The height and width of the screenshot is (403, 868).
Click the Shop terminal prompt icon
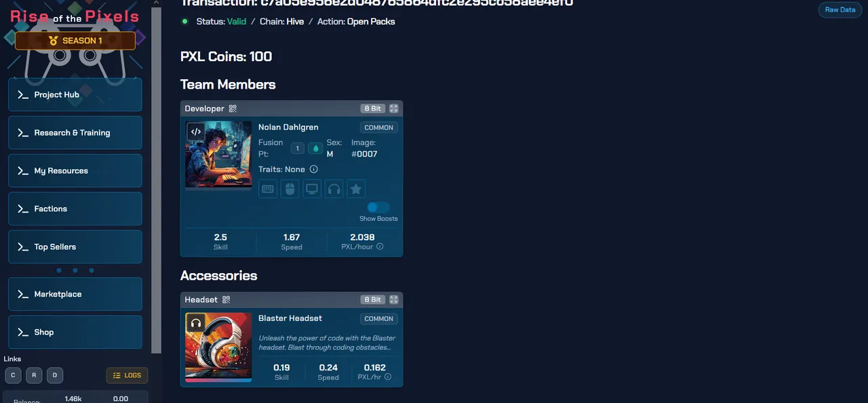pyautogui.click(x=23, y=332)
